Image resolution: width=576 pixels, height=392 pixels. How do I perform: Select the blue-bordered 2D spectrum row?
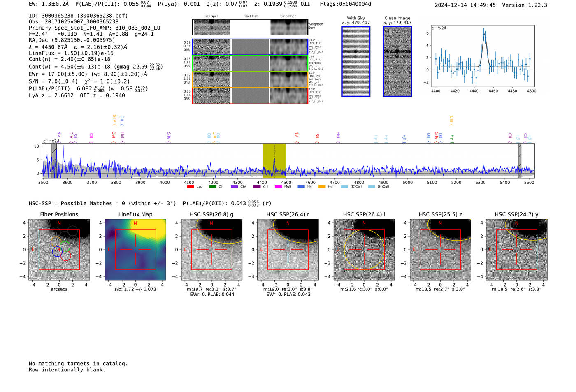(250, 47)
